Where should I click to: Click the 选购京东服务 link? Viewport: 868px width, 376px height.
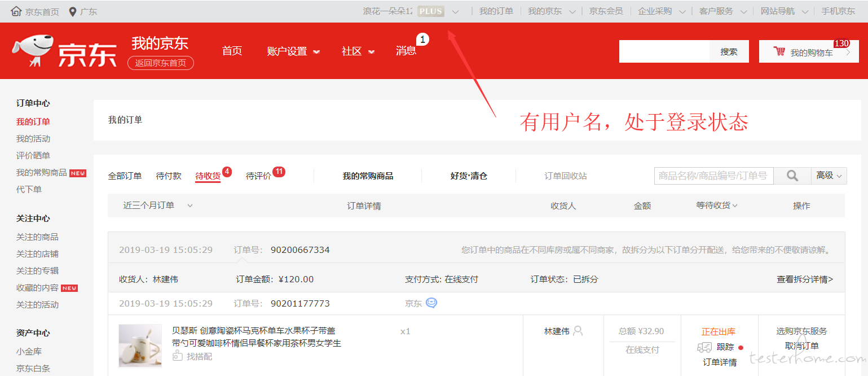tap(801, 331)
